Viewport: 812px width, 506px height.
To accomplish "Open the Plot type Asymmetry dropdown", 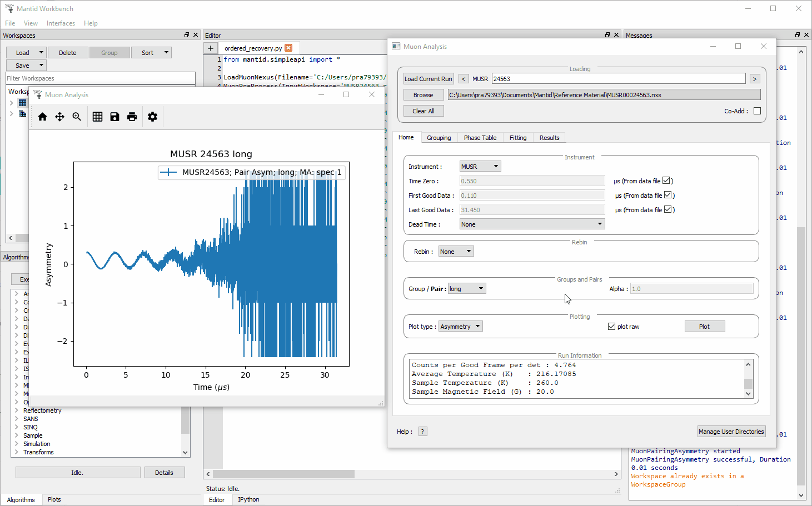I will click(x=460, y=327).
